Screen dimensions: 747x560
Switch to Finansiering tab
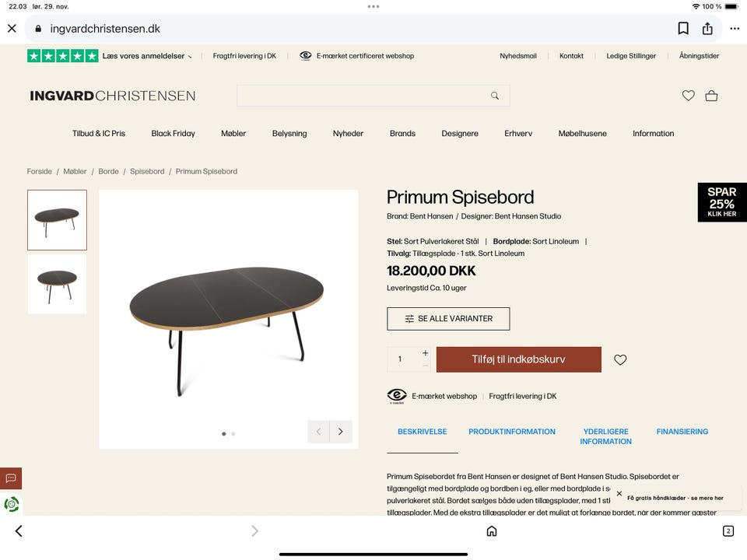(682, 432)
